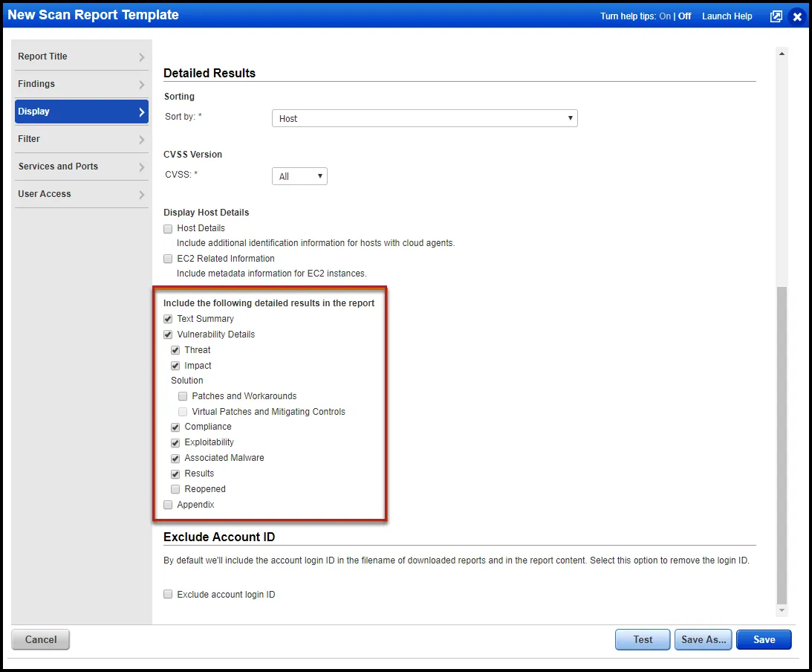Click the 'Sorting' label

(179, 97)
